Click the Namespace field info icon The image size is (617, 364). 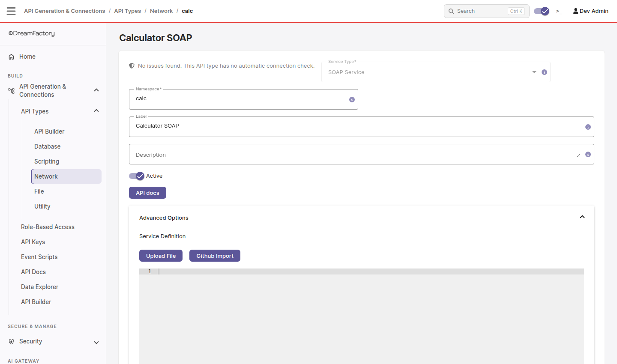(x=352, y=99)
